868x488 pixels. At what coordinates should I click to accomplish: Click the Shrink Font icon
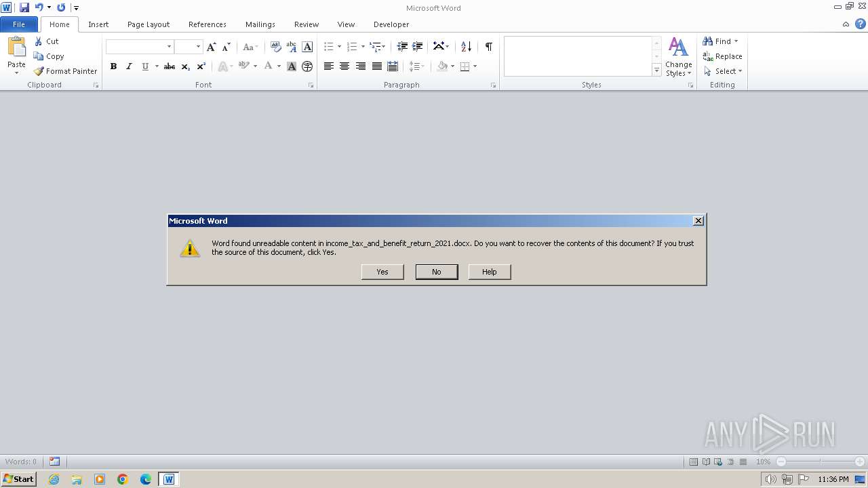226,47
